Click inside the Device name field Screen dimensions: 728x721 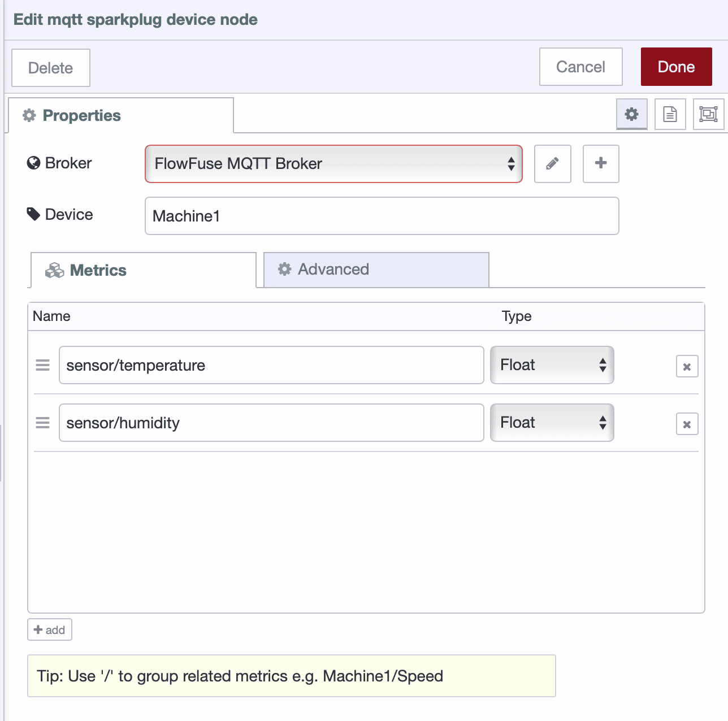point(382,216)
